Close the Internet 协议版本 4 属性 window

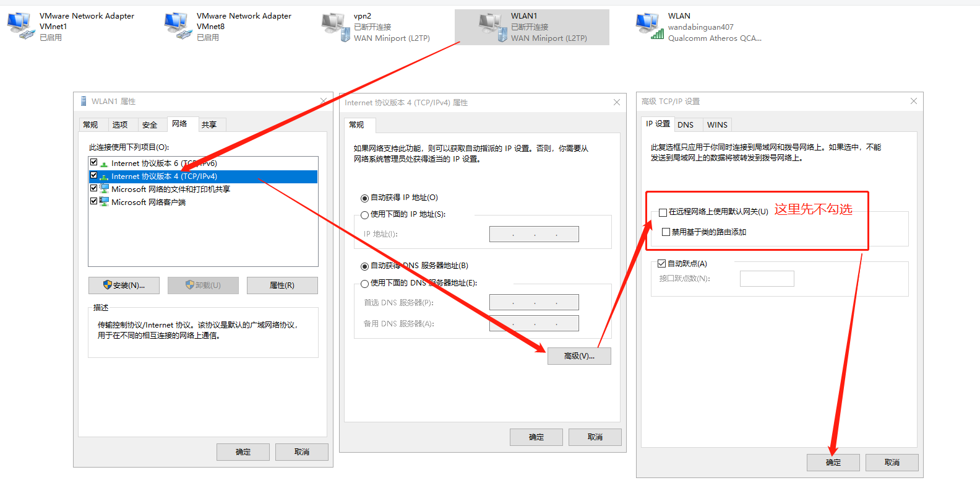click(617, 102)
